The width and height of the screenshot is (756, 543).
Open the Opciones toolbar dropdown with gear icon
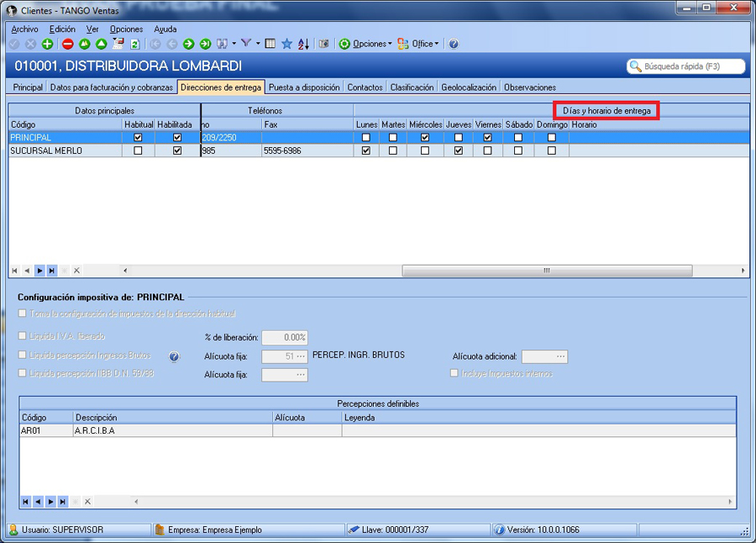click(x=365, y=44)
